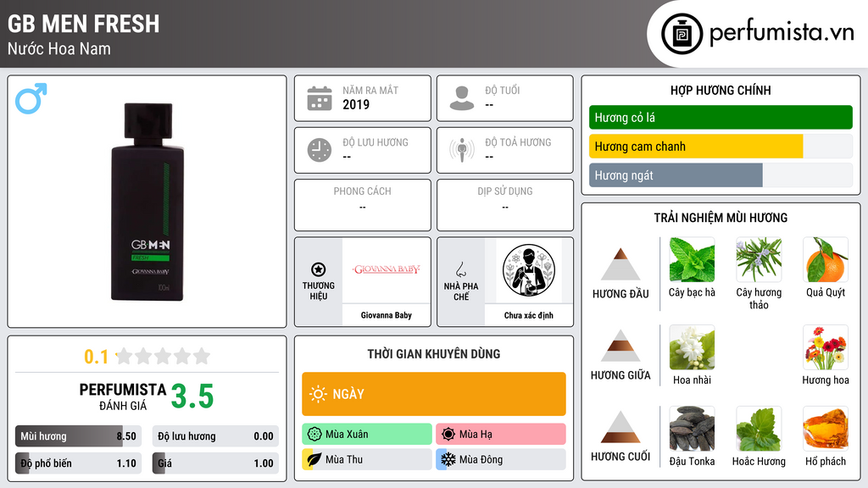Click the Cây bạc hà mint thumbnail
The height and width of the screenshot is (488, 868).
pos(692,259)
